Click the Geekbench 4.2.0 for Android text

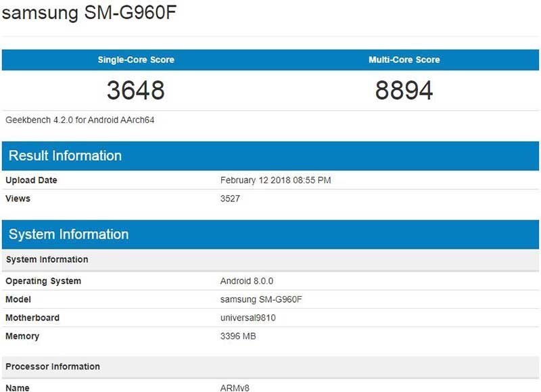pyautogui.click(x=81, y=120)
